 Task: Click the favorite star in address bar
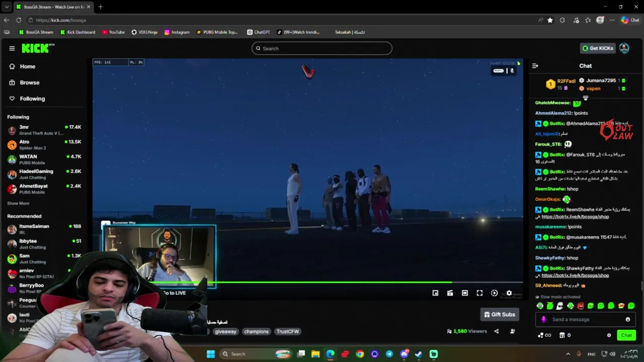coord(550,20)
